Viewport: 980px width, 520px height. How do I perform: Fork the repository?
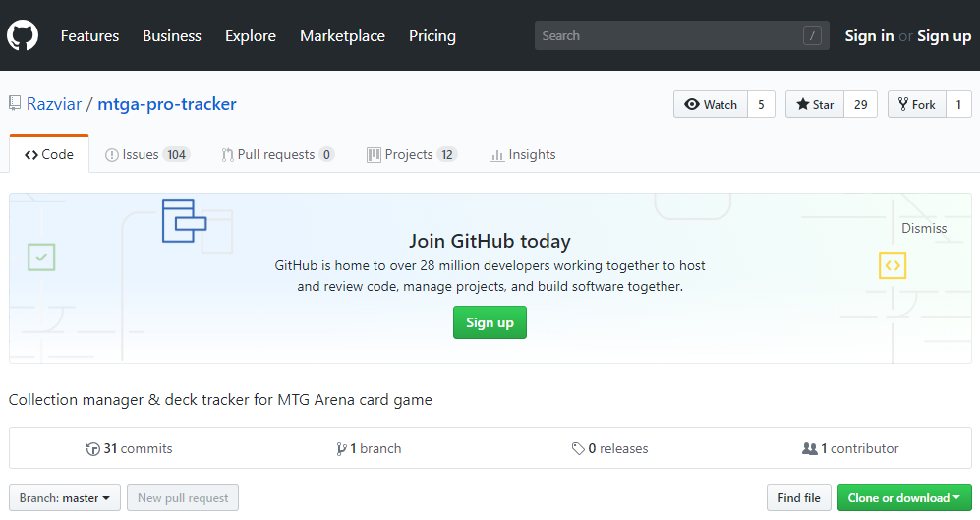point(916,105)
